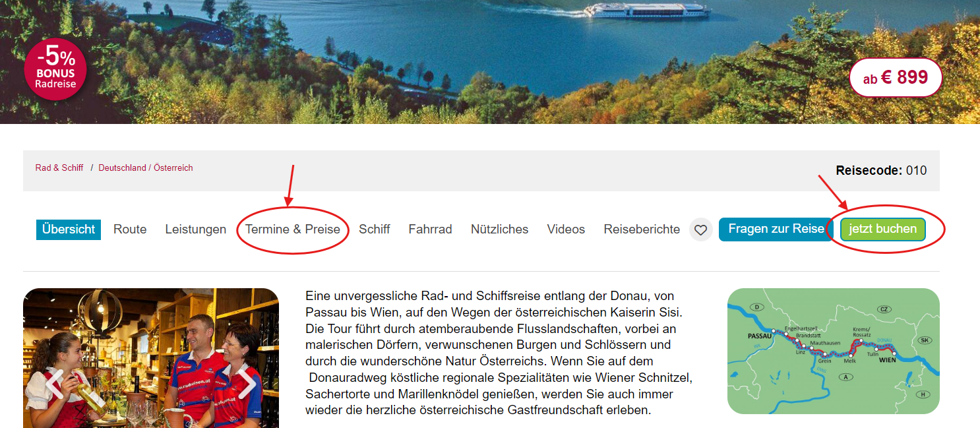Select the Übersicht tab
The height and width of the screenshot is (428, 980).
point(69,229)
